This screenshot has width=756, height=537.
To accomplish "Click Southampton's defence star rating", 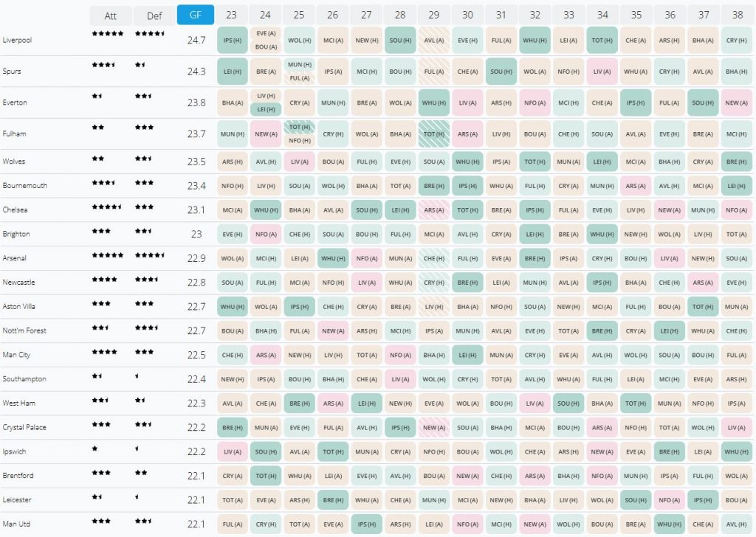I will pyautogui.click(x=137, y=376).
